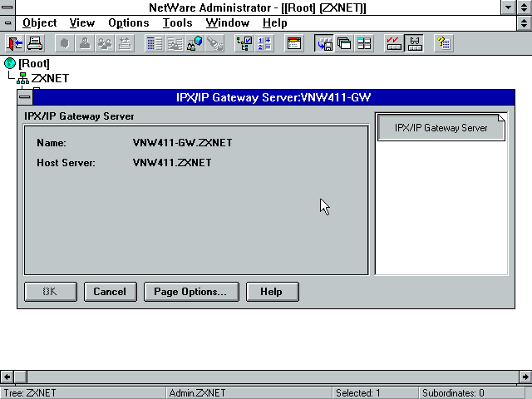Cancel the Gateway Server dialog
The width and height of the screenshot is (532, 399).
[111, 292]
